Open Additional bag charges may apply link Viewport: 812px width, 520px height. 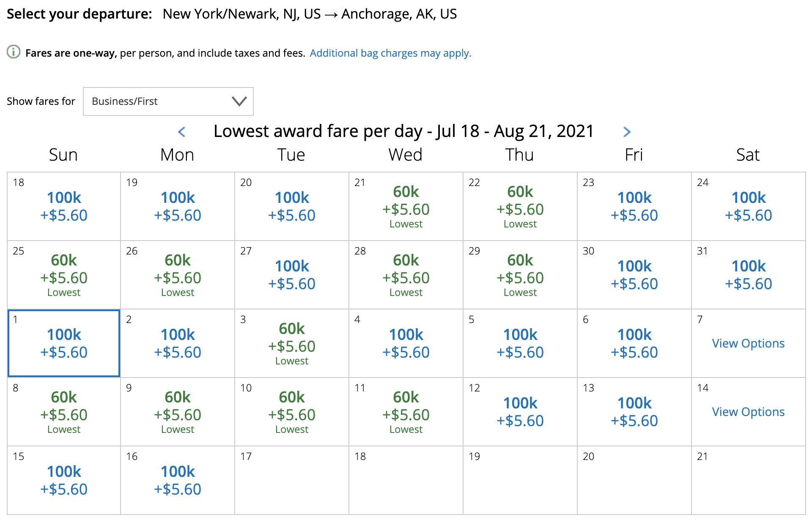click(x=390, y=53)
